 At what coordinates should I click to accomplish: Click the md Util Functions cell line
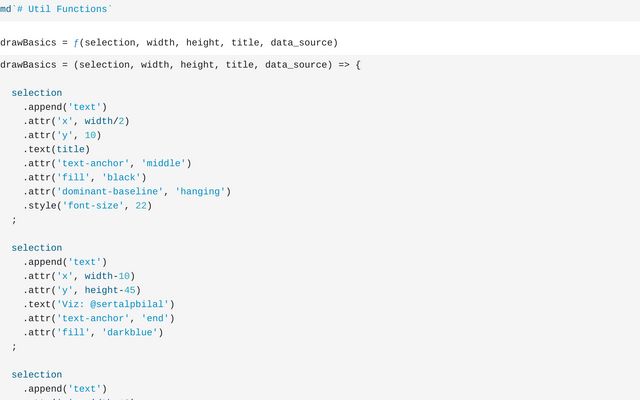[x=57, y=8]
